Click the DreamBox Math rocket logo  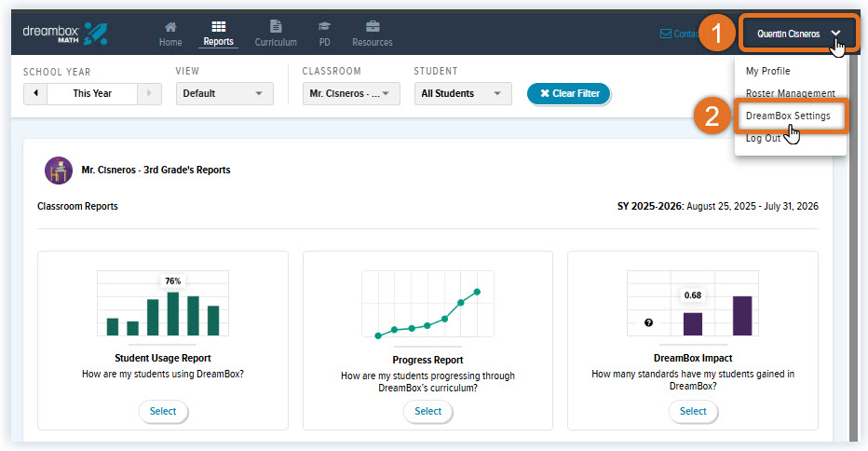point(65,34)
